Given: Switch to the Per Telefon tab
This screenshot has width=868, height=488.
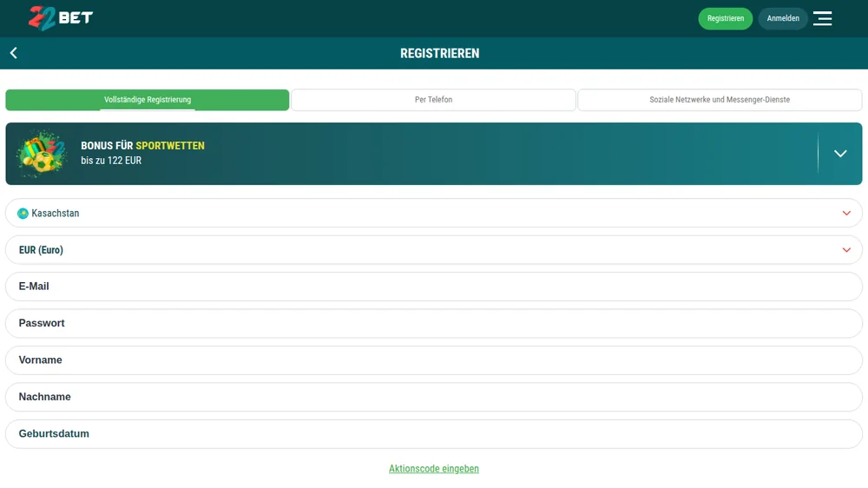Looking at the screenshot, I should (433, 100).
